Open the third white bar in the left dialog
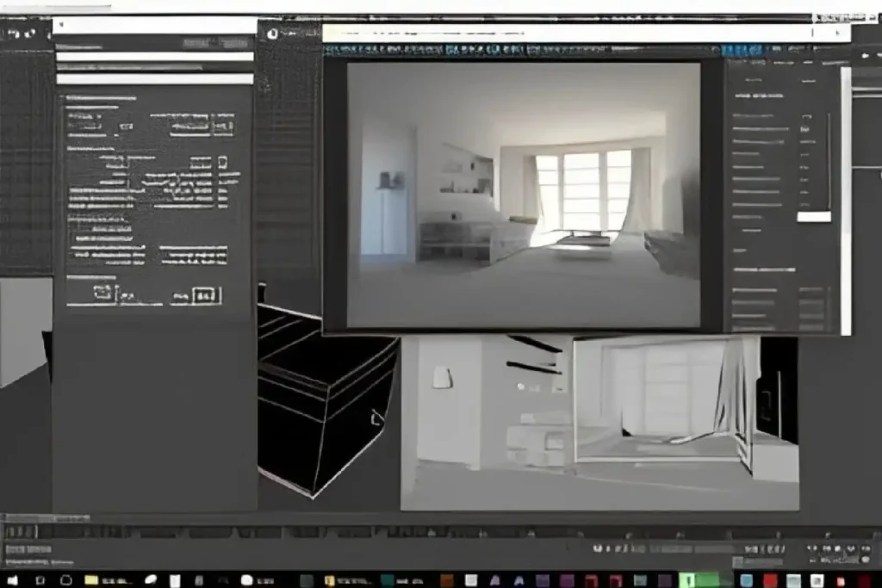Image resolution: width=882 pixels, height=588 pixels. coord(153,78)
